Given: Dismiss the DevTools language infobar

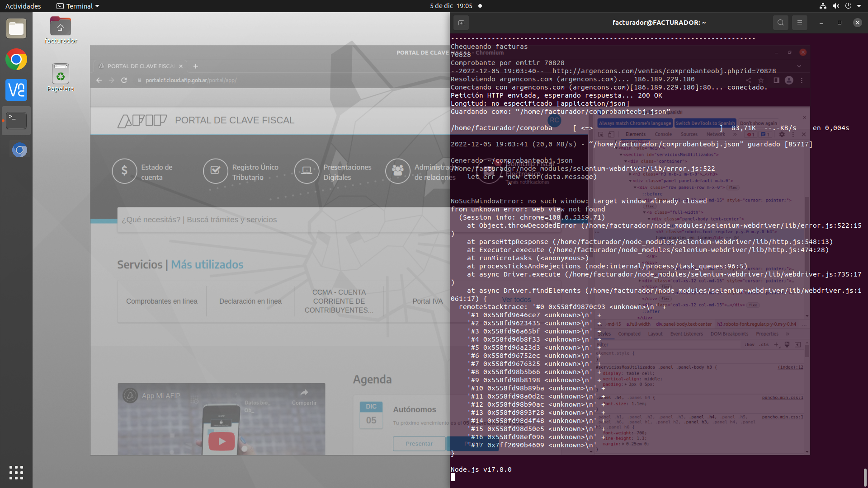Looking at the screenshot, I should tap(804, 117).
